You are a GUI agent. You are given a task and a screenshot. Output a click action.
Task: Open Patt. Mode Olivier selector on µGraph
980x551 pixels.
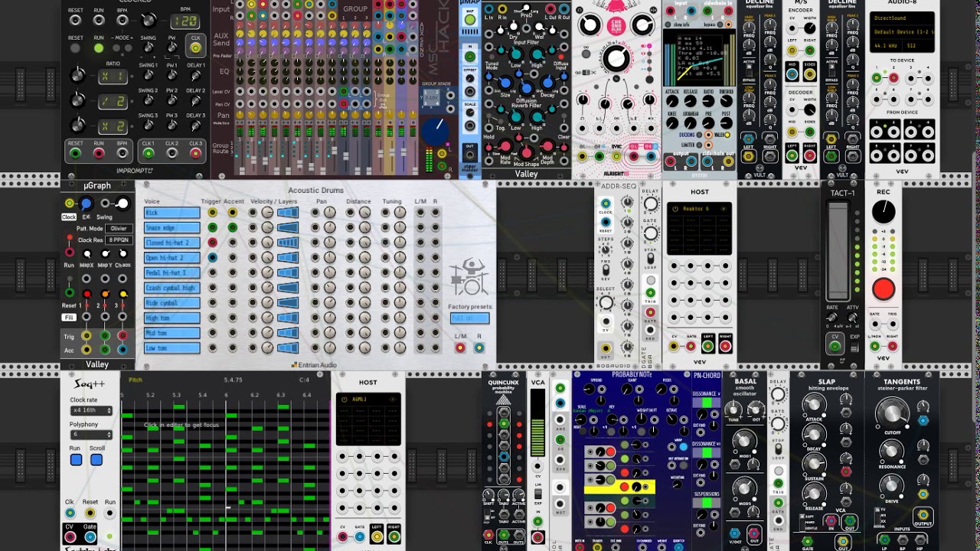tap(119, 228)
